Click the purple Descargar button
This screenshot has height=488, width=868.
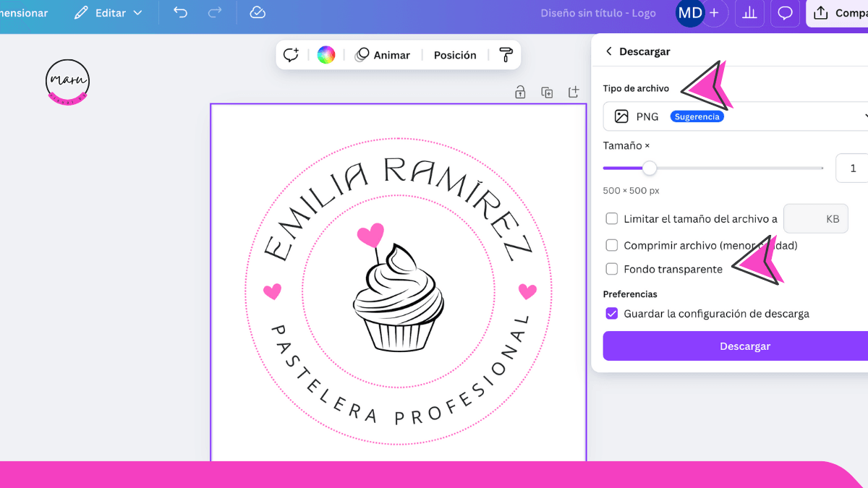point(745,346)
